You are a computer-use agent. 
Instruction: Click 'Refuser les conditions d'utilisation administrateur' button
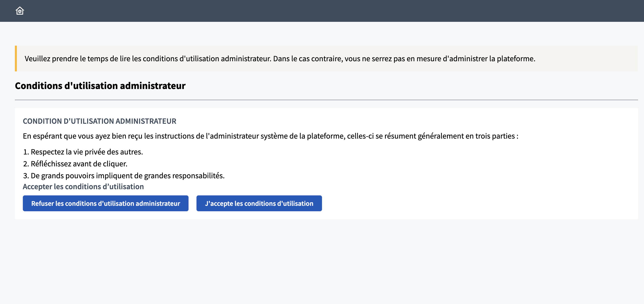[105, 203]
